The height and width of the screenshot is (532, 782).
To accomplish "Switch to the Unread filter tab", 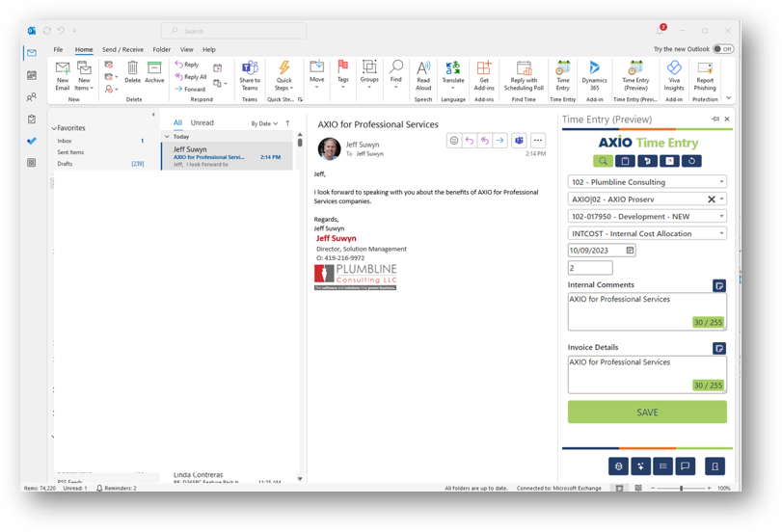I will coord(202,122).
